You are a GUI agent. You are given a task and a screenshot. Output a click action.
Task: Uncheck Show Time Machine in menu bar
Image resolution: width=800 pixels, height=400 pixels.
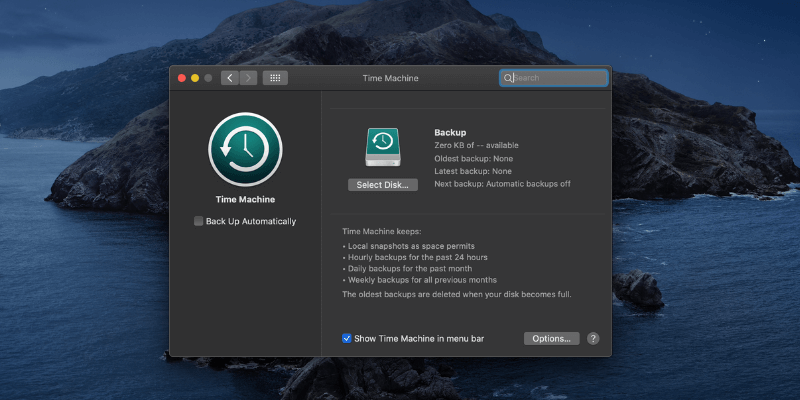[x=347, y=339]
